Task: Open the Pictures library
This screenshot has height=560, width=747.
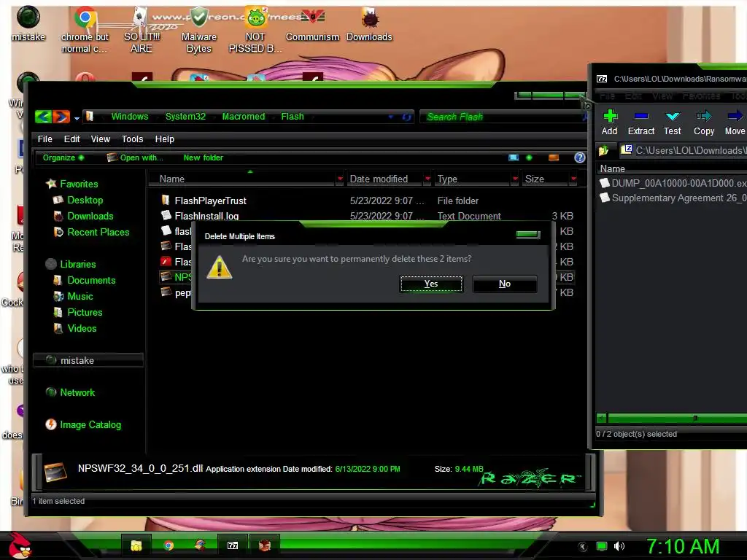Action: 85,312
